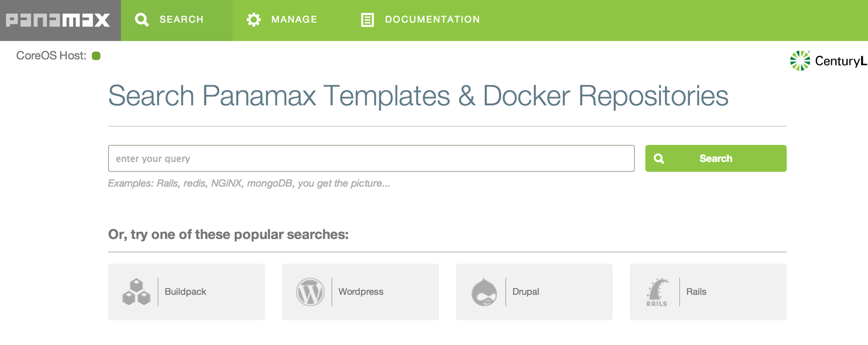Click the Buildpack cubes icon
Screen dimensions: 868x345
pyautogui.click(x=136, y=292)
